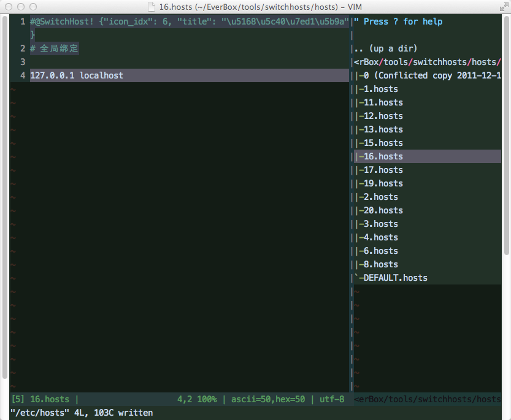Open the 13.hosts file entry

click(x=383, y=129)
